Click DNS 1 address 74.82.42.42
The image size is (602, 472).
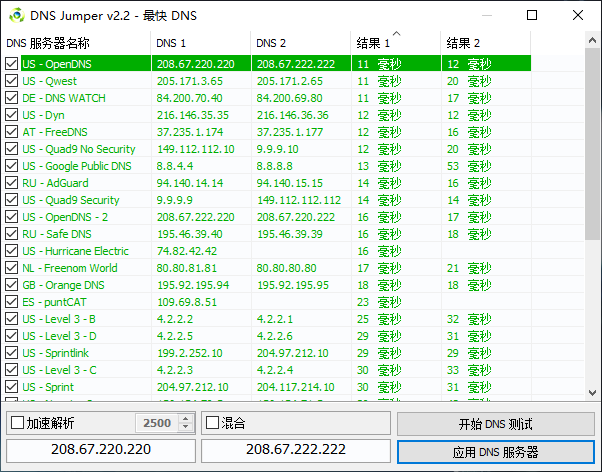(187, 251)
